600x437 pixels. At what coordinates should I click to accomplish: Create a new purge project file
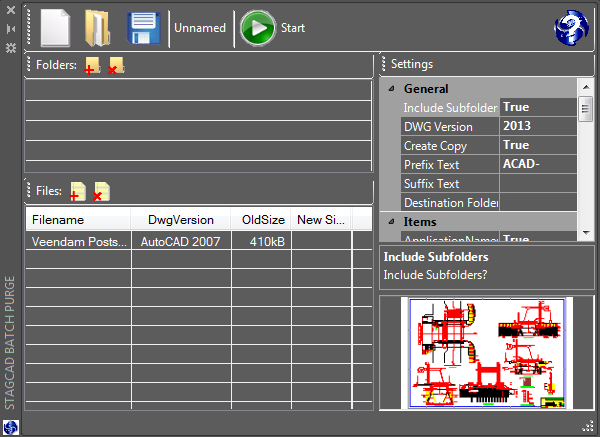(55, 27)
